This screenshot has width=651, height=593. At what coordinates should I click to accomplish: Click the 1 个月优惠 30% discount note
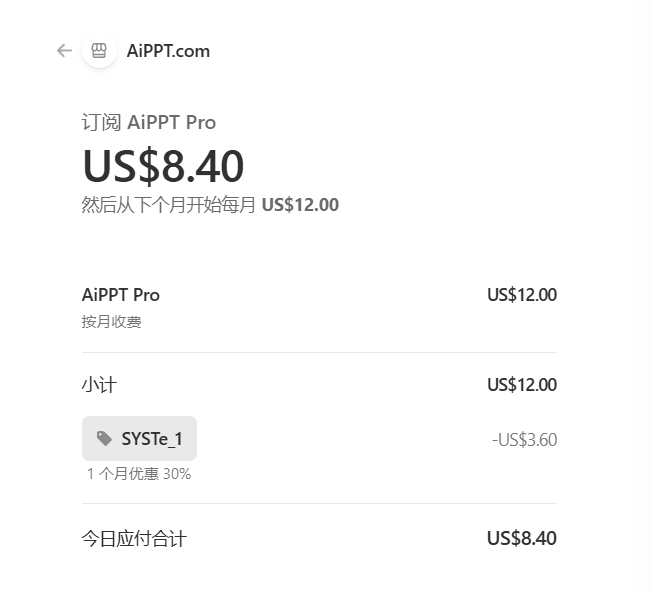click(x=139, y=474)
